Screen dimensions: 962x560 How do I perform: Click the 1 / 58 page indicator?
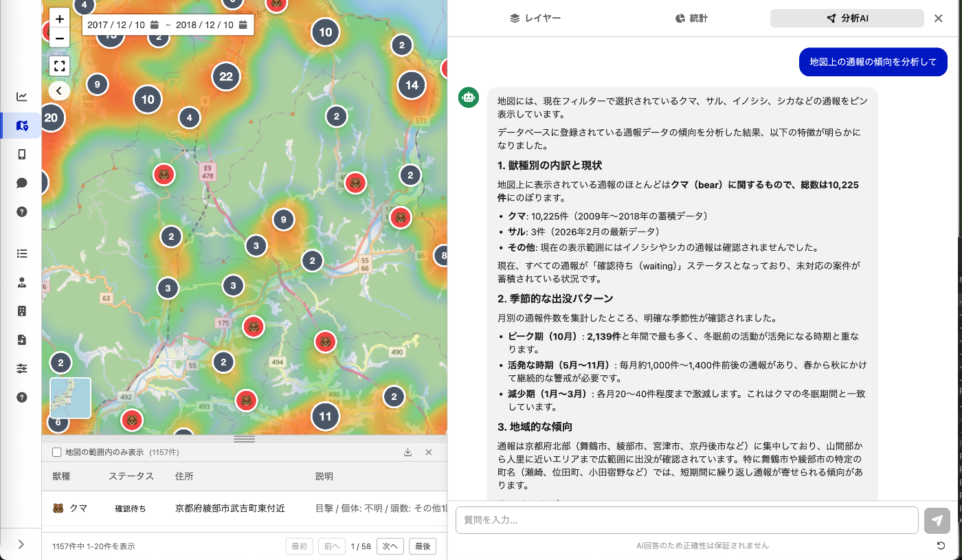(361, 546)
